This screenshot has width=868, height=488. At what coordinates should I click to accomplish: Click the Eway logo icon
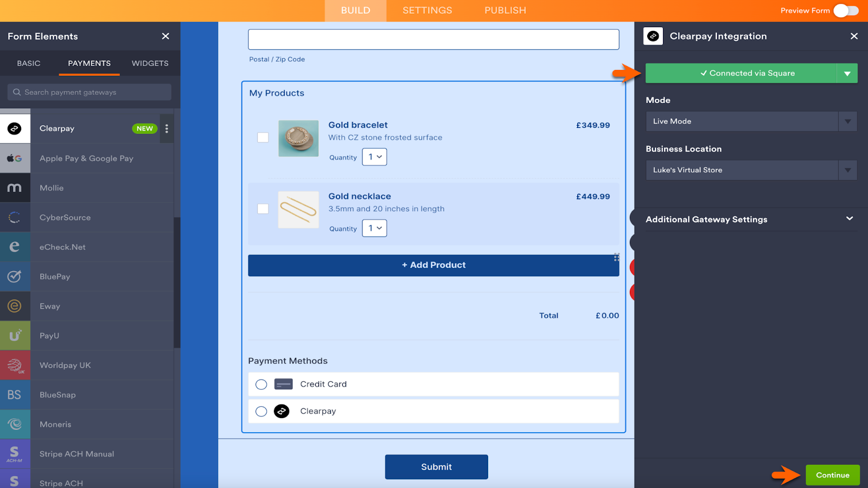coord(15,306)
